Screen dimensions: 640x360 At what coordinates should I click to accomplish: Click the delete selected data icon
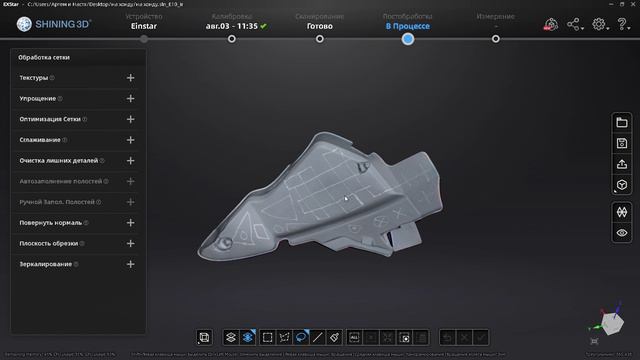click(421, 338)
